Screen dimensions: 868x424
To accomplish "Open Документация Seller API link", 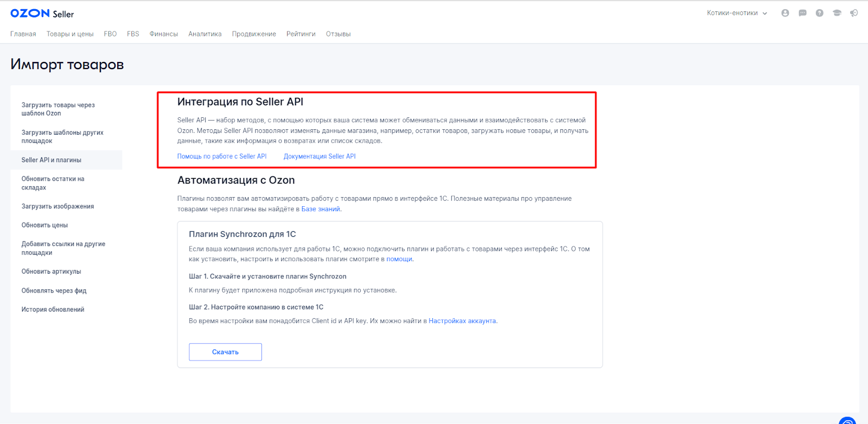I will (320, 156).
